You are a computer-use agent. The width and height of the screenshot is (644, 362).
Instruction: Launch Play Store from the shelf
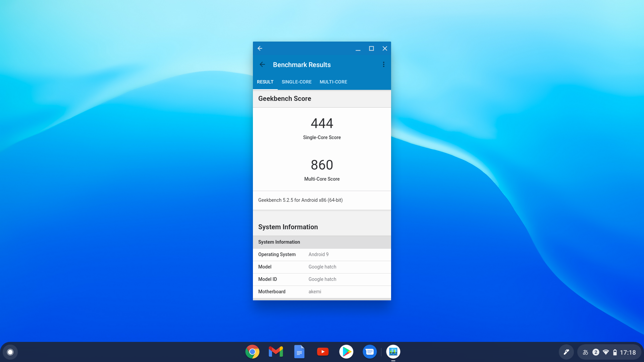[346, 352]
